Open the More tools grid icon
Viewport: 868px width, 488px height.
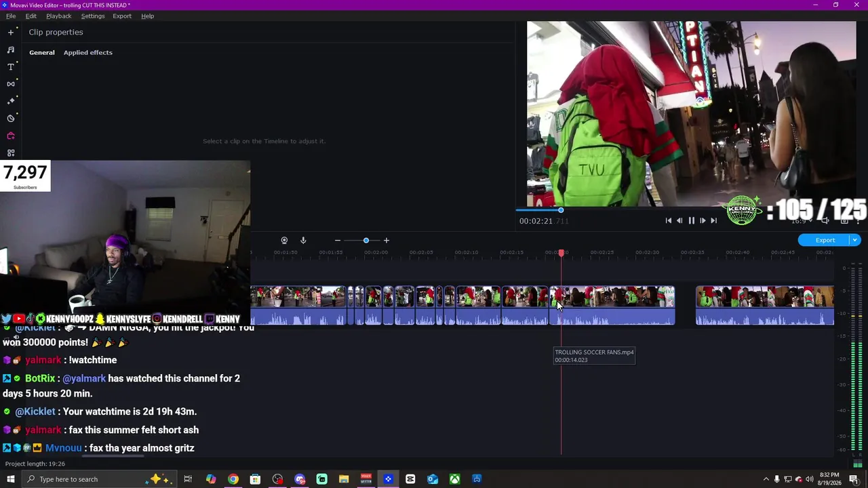click(11, 152)
